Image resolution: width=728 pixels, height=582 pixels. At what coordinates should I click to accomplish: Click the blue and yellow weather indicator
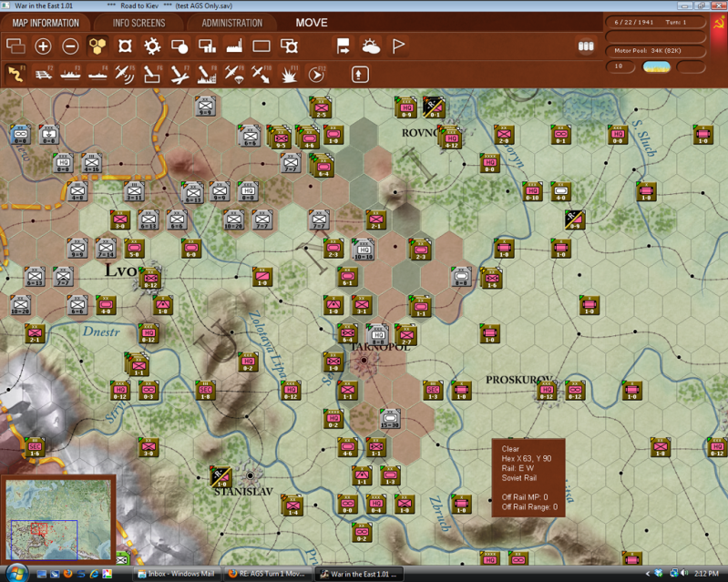click(656, 66)
